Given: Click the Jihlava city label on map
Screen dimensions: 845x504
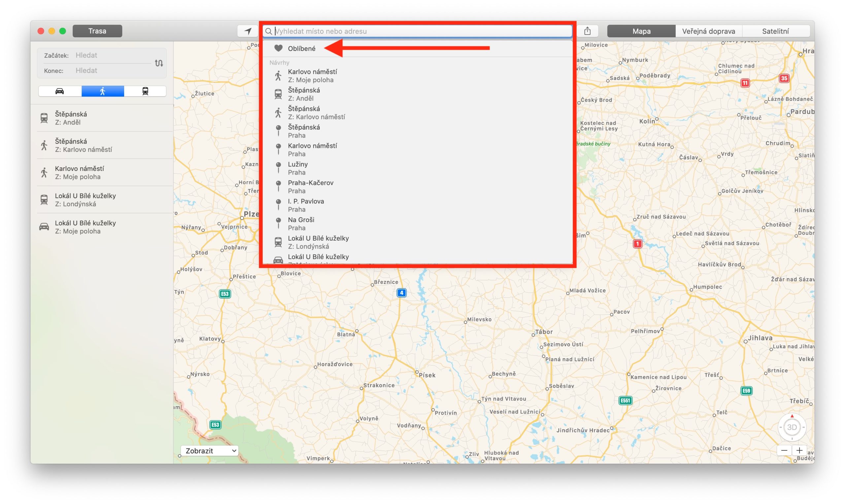Looking at the screenshot, I should click(760, 338).
